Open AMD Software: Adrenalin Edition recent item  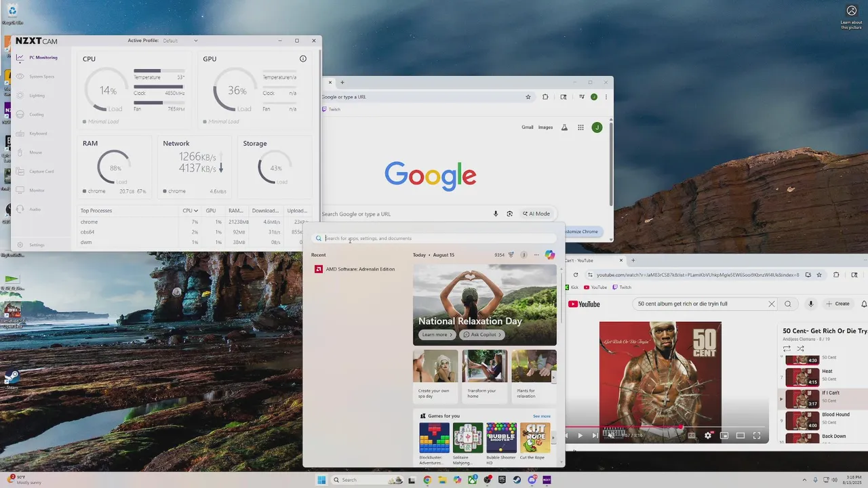click(x=355, y=269)
